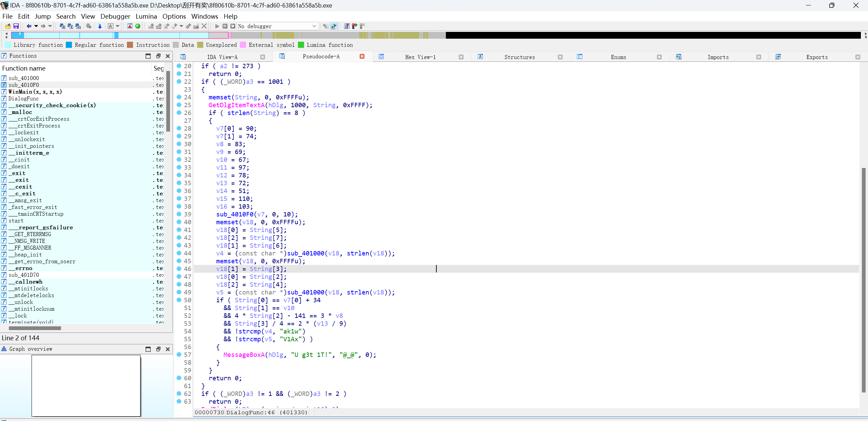Close the Graph overview panel
Screen dimensions: 868x421
168,349
